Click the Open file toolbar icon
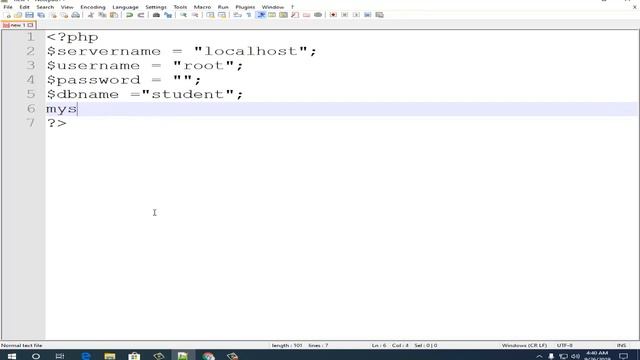Image resolution: width=640 pixels, height=360 pixels. [18, 15]
